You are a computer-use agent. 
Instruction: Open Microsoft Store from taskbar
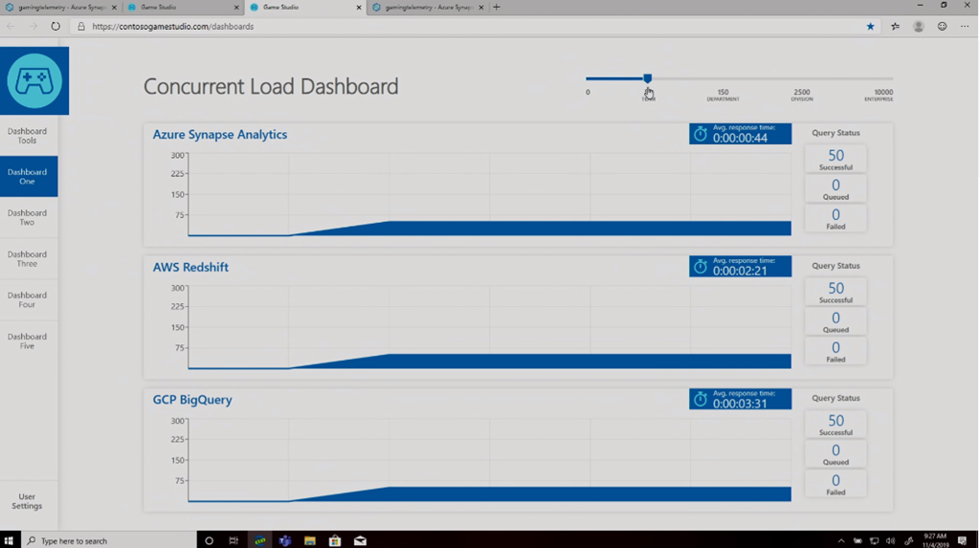pyautogui.click(x=335, y=540)
